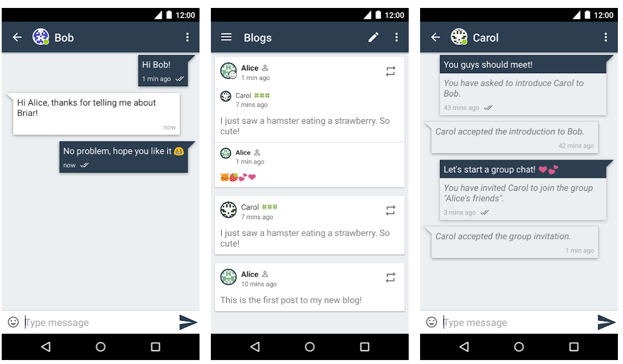Go back from Carol's chat screen
The height and width of the screenshot is (364, 623).
click(x=435, y=37)
